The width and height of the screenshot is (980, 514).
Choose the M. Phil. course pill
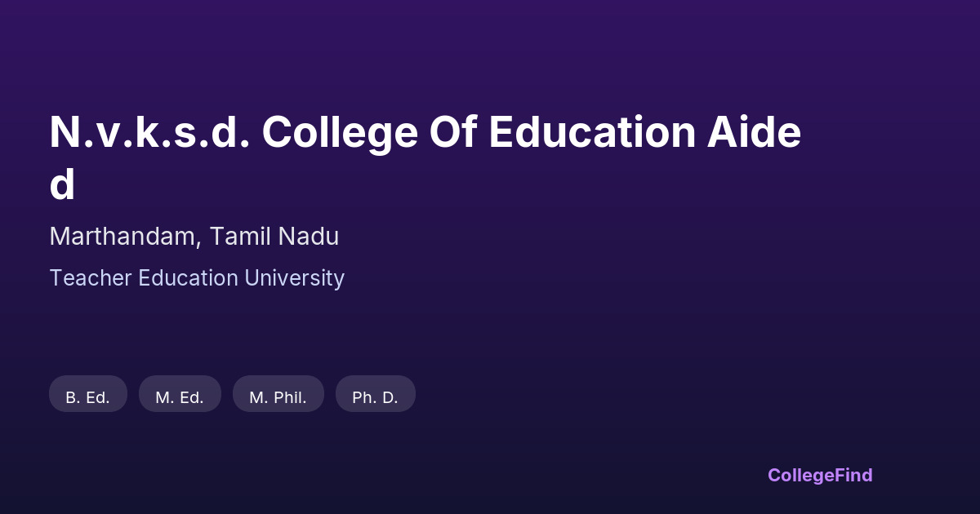click(278, 397)
